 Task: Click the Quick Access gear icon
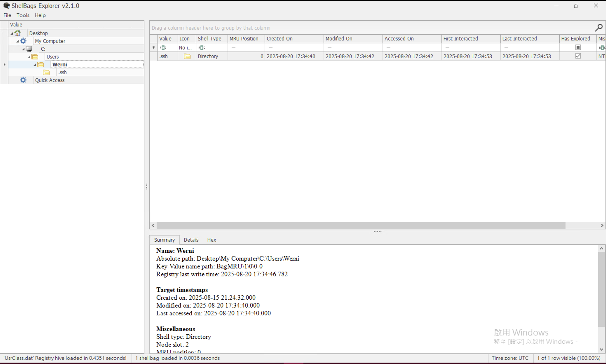coord(23,80)
